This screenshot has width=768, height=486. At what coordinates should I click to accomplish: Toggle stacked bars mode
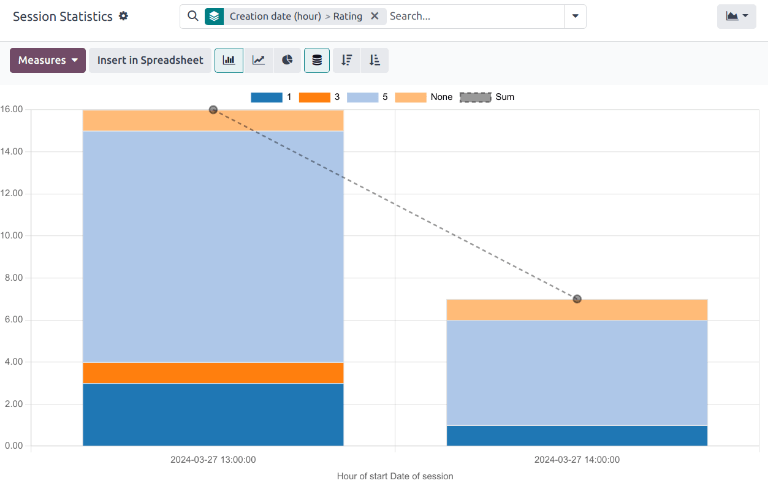317,60
